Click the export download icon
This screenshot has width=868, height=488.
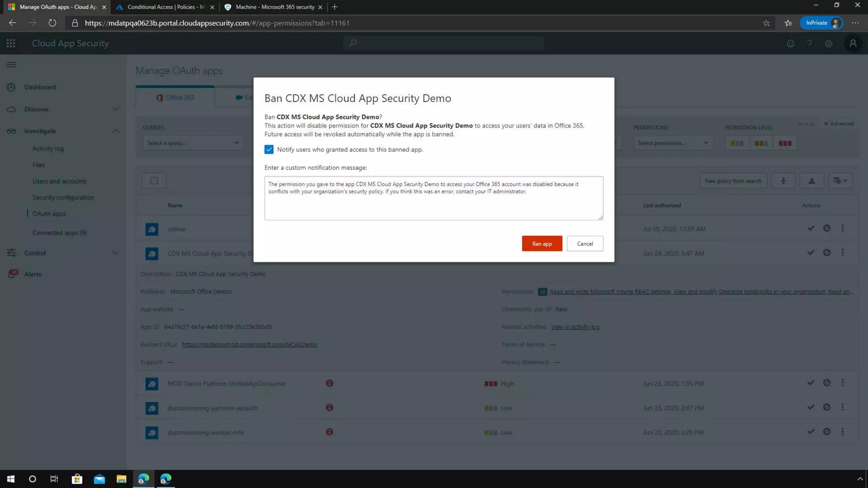click(x=811, y=181)
